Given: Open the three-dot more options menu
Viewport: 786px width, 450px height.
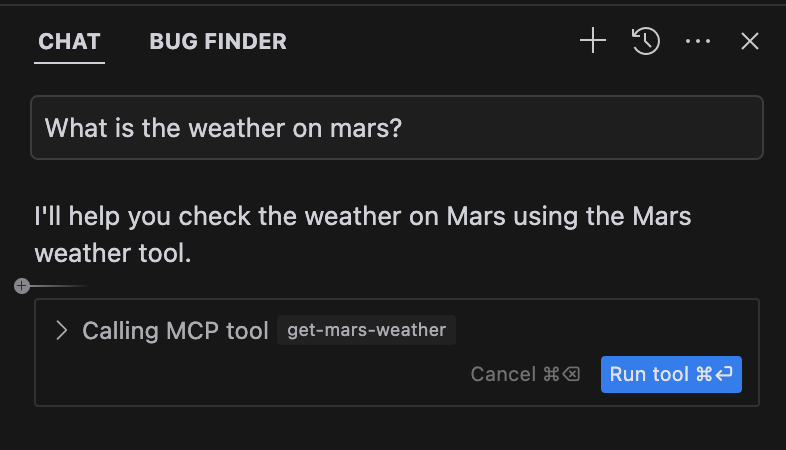Looking at the screenshot, I should [698, 41].
